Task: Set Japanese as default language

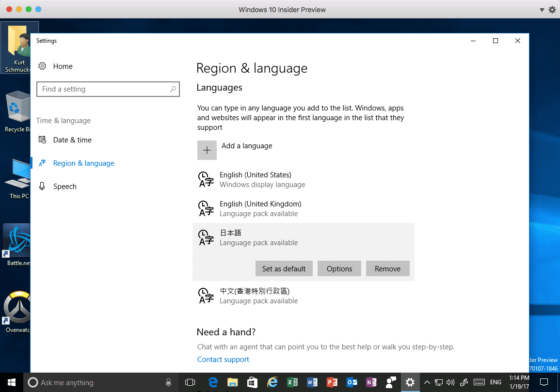Action: [284, 268]
